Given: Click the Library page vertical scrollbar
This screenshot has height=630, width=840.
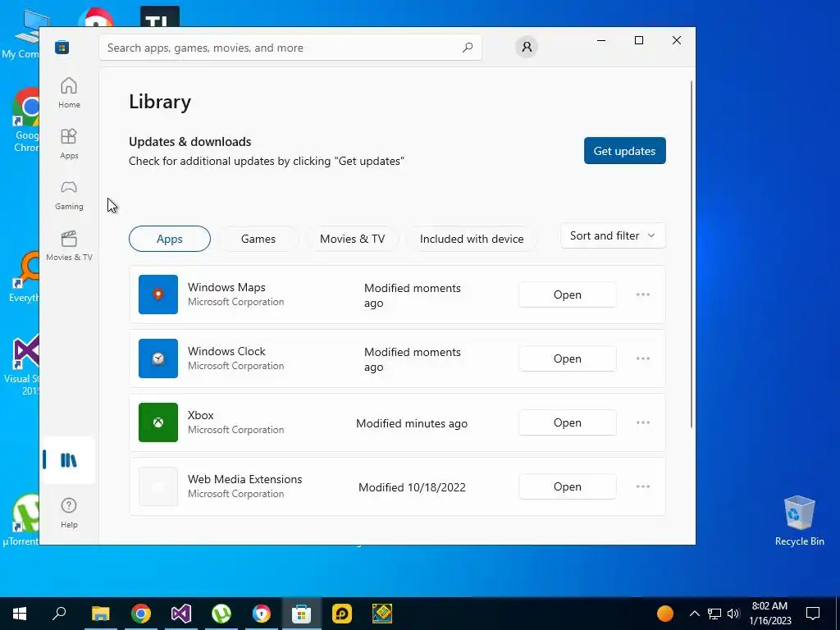Looking at the screenshot, I should pos(692,254).
